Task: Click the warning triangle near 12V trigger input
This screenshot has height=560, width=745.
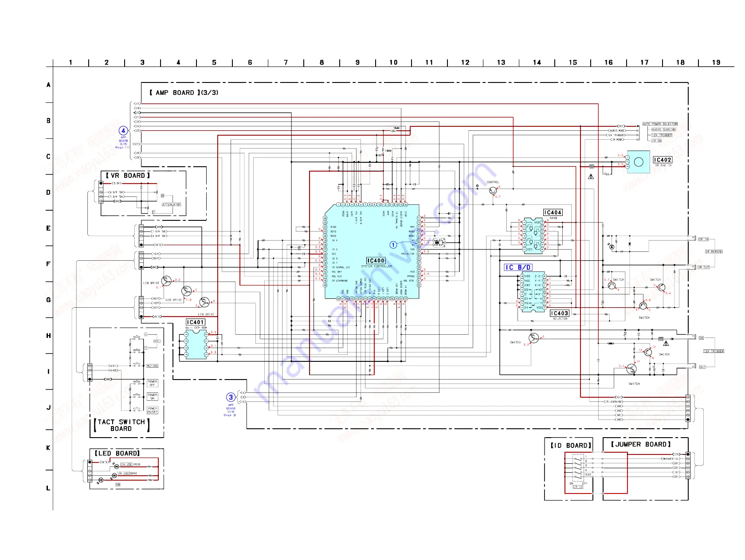Action: pyautogui.click(x=666, y=343)
